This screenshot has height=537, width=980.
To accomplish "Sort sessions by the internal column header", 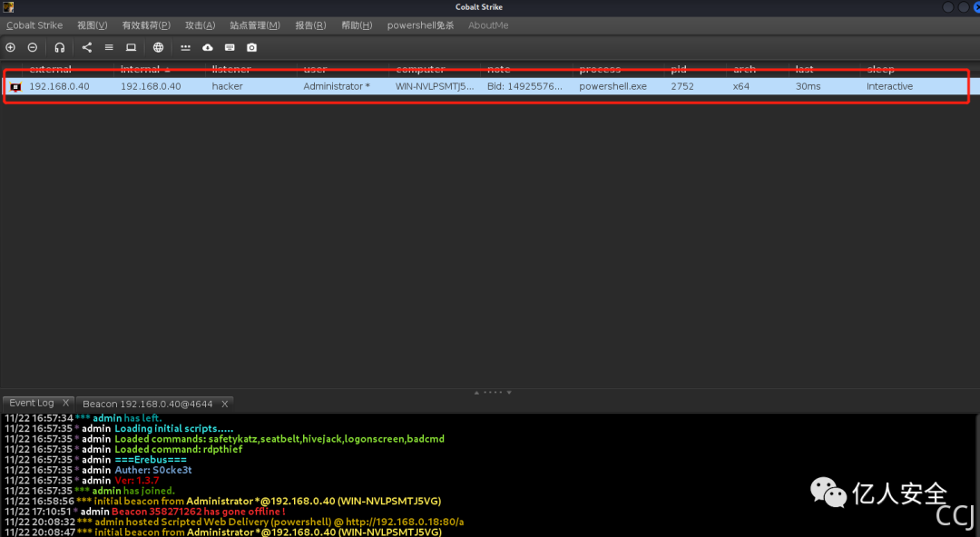I will click(141, 69).
